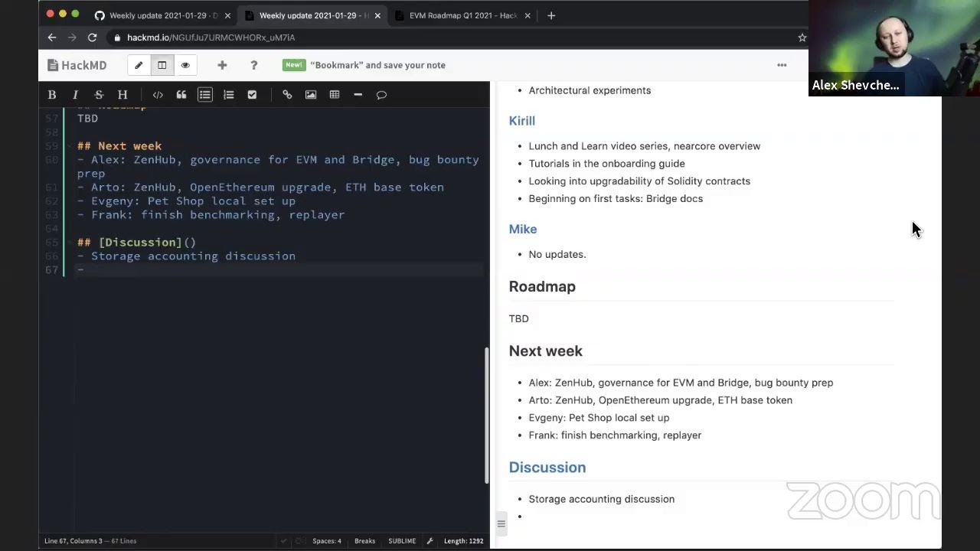The image size is (980, 551).
Task: Insert a heading with the H button
Action: pos(122,95)
